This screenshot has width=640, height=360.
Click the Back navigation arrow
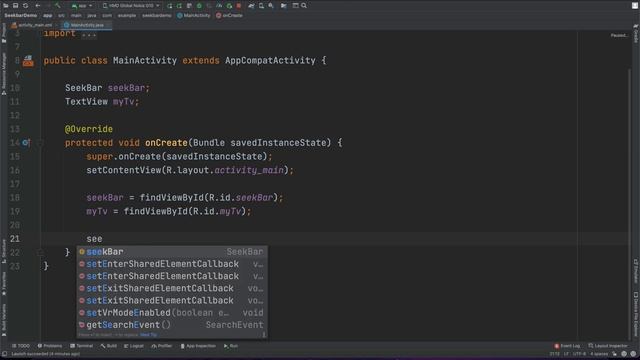click(38, 6)
